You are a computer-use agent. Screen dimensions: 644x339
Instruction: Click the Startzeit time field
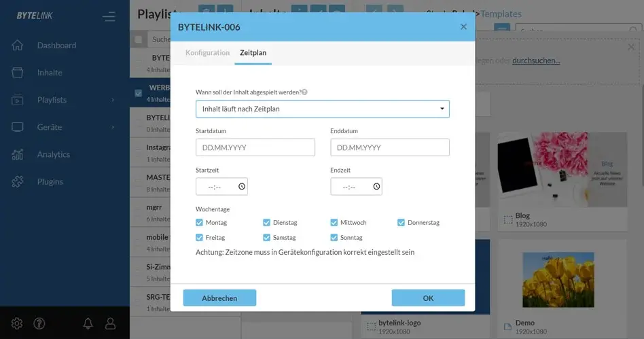[x=221, y=187]
